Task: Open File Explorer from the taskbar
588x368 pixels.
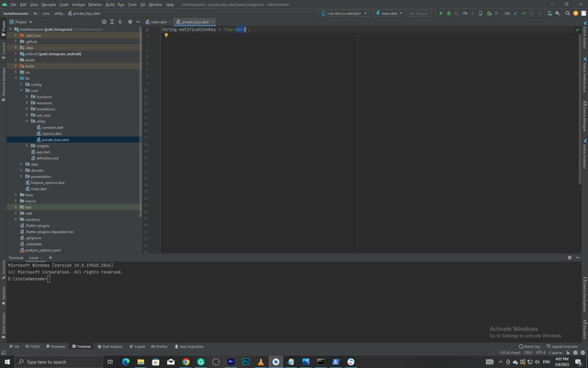Action: click(141, 362)
